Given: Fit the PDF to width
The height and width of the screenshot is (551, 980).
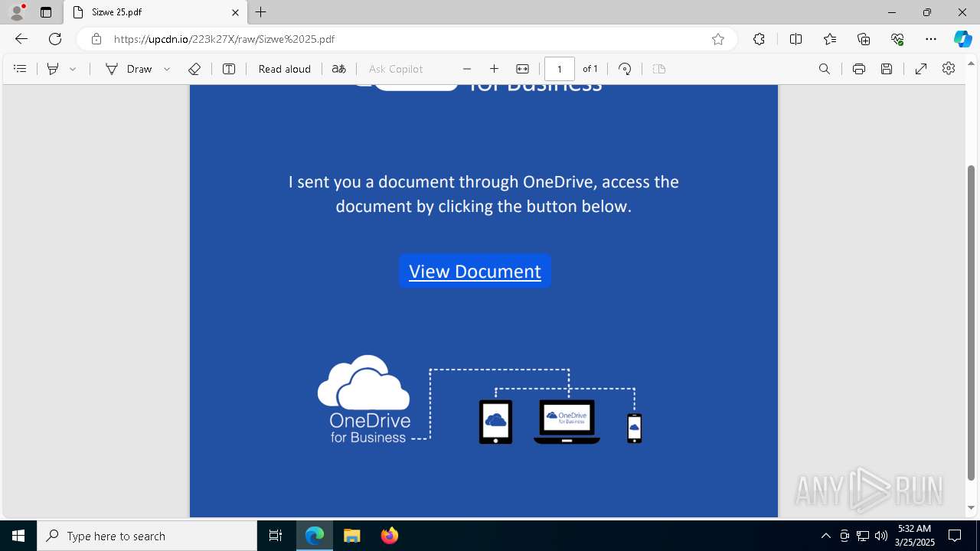Looking at the screenshot, I should (x=522, y=69).
